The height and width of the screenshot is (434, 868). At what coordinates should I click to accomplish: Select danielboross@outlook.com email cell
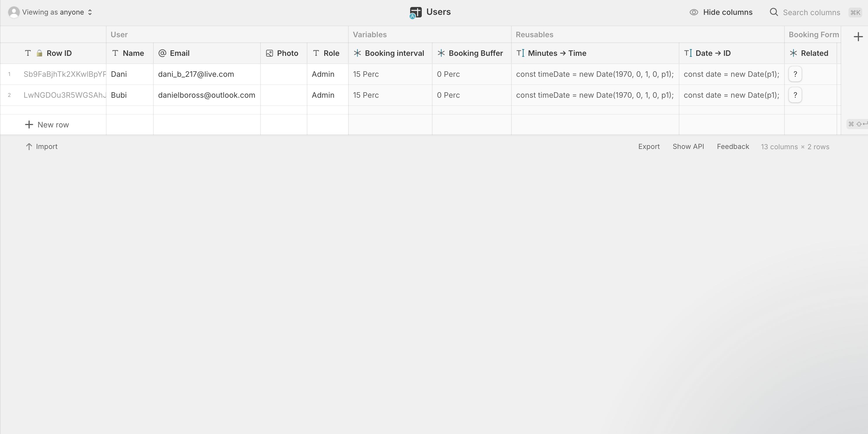pos(207,95)
